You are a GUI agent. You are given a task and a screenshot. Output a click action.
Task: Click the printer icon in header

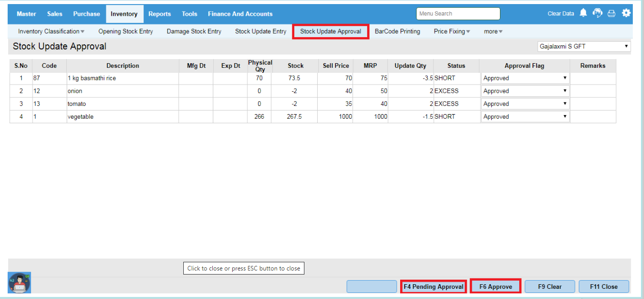(x=611, y=14)
